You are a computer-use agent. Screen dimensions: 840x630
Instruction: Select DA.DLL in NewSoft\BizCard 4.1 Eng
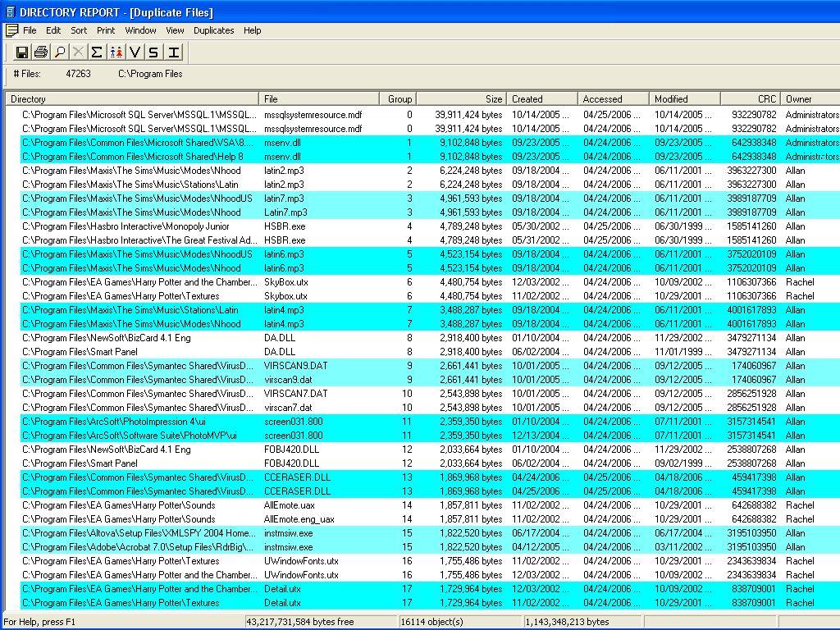point(430,337)
